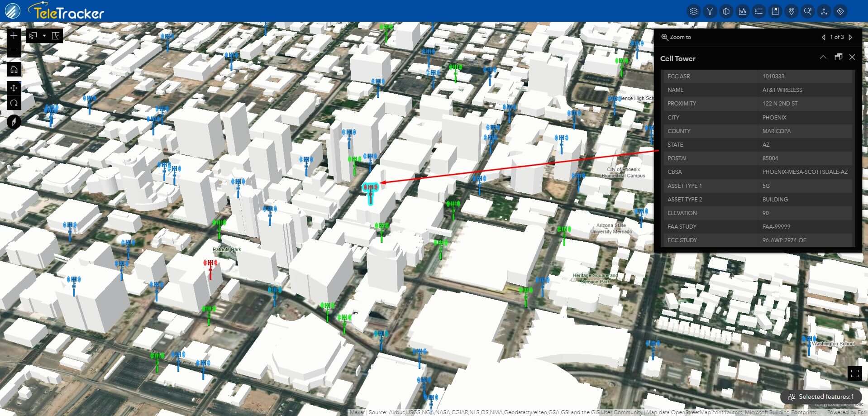The width and height of the screenshot is (868, 416).
Task: Toggle the rotate navigation mode
Action: tap(14, 103)
